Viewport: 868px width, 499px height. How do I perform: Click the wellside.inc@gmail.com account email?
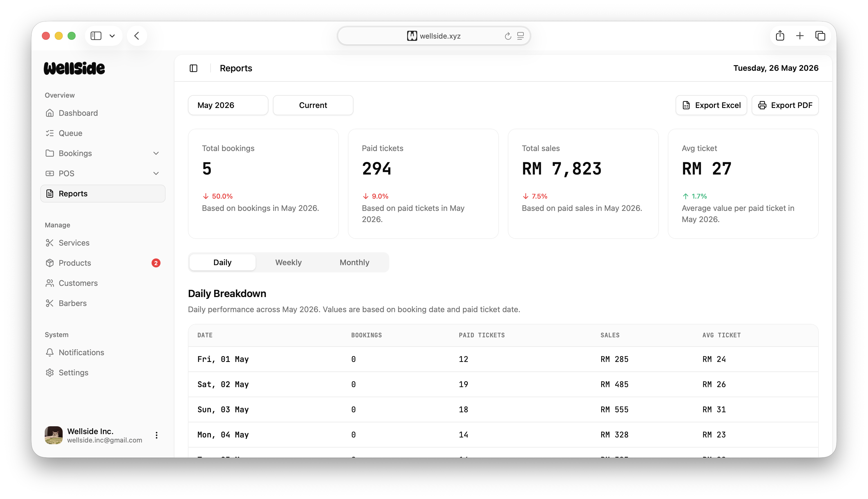pyautogui.click(x=105, y=440)
